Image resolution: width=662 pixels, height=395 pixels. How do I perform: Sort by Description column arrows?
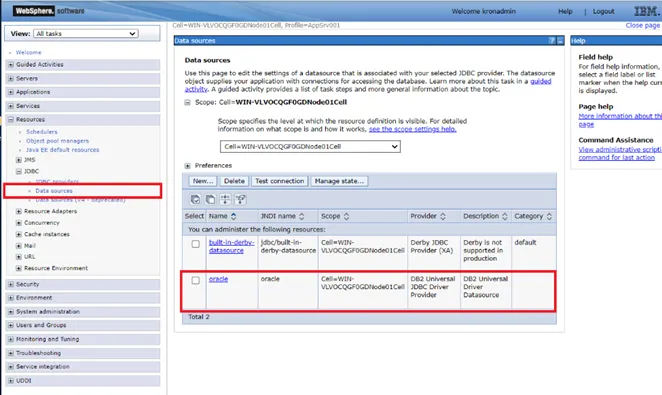coord(505,216)
